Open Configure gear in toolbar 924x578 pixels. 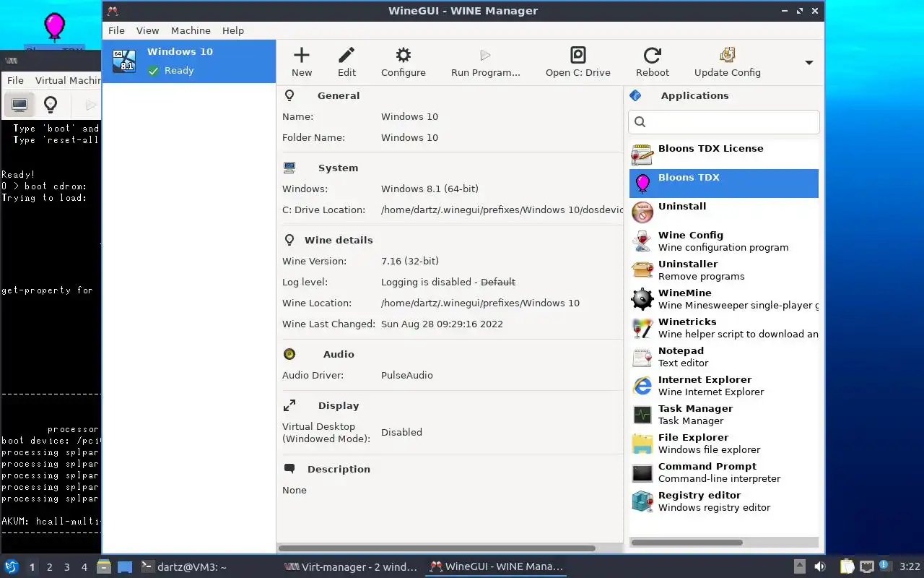[x=404, y=62]
